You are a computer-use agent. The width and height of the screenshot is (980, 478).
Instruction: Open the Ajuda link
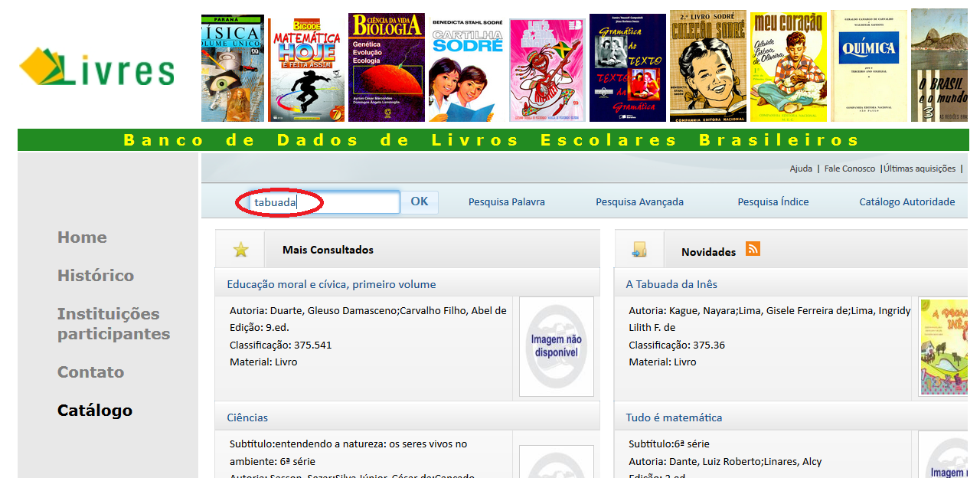(801, 169)
